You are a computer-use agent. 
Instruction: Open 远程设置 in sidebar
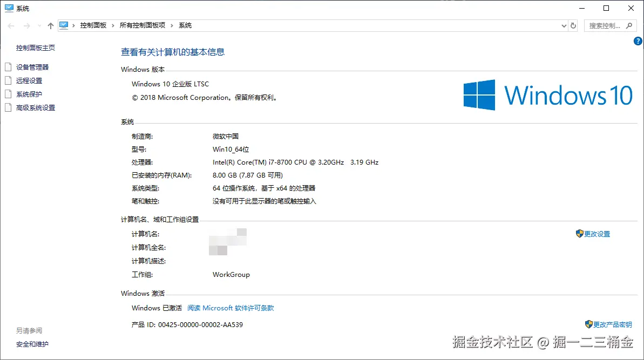coord(29,80)
